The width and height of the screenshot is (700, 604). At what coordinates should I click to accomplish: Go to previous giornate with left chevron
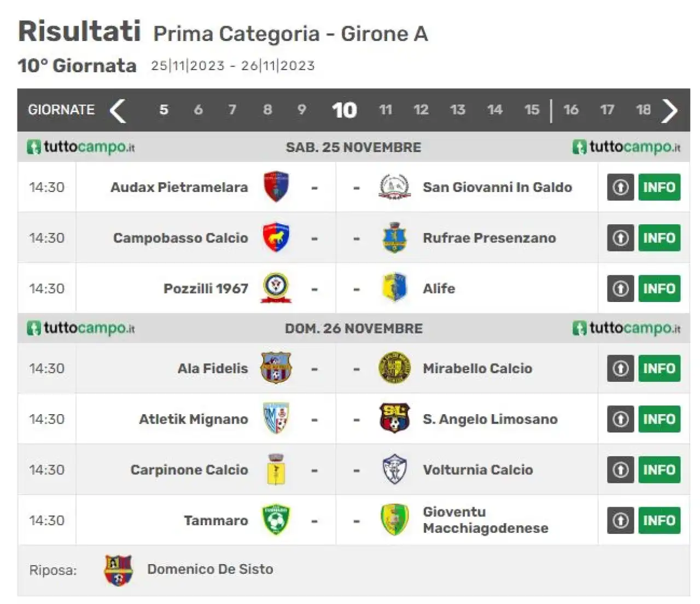118,111
